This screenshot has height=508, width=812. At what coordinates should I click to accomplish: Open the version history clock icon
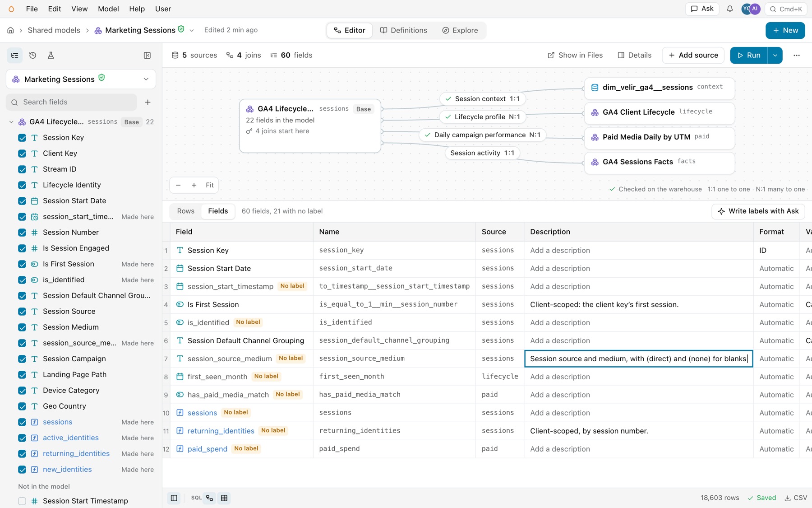click(x=32, y=55)
